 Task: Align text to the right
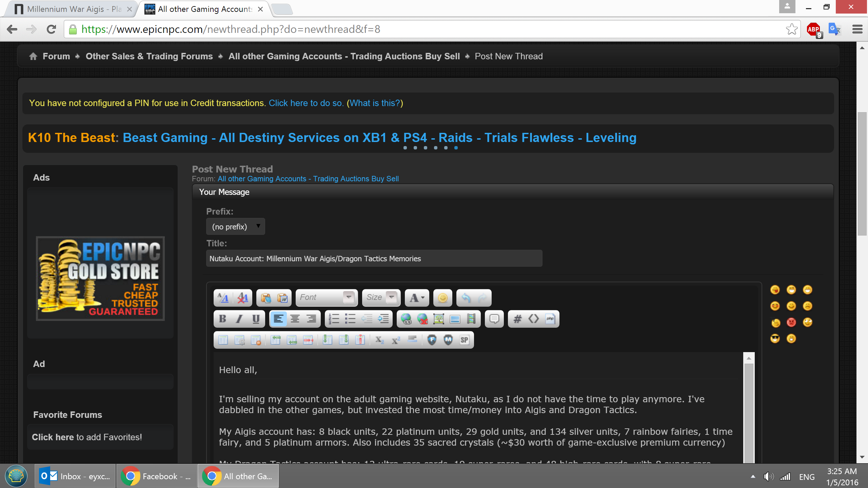click(311, 319)
